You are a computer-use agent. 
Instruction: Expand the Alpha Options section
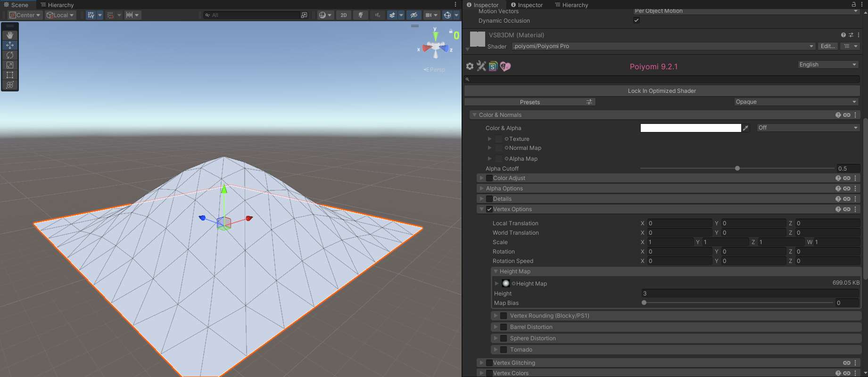[481, 188]
